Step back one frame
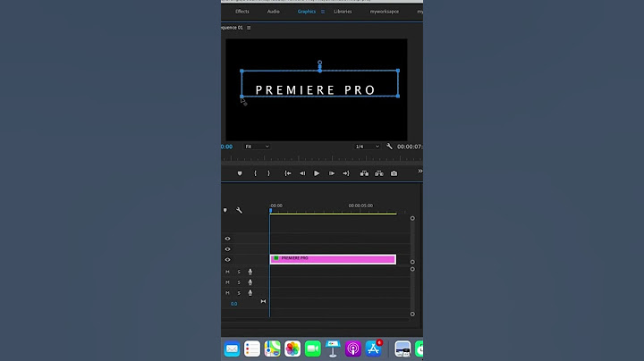This screenshot has width=644, height=361. point(302,173)
